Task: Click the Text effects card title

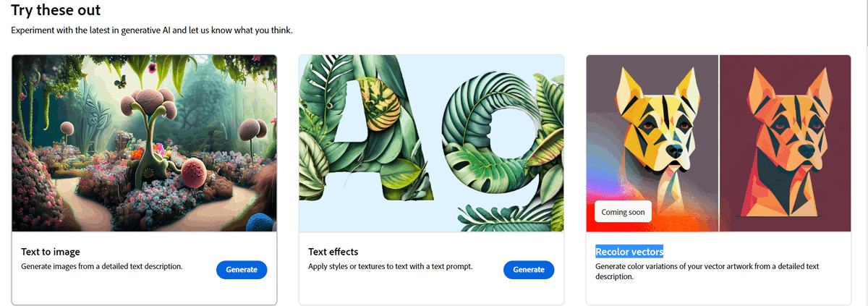Action: click(333, 252)
